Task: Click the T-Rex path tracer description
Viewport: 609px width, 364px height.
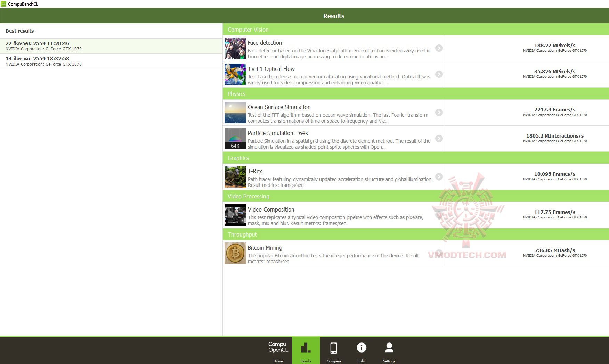Action: [x=340, y=182]
